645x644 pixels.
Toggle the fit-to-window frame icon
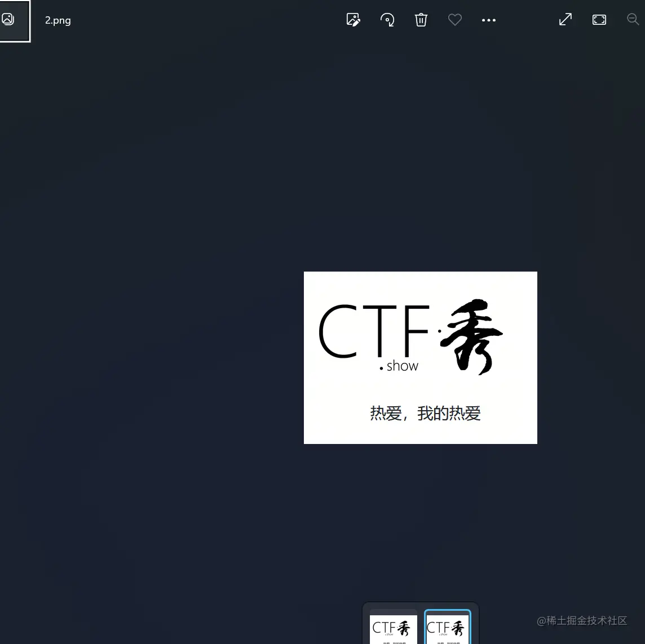[599, 20]
